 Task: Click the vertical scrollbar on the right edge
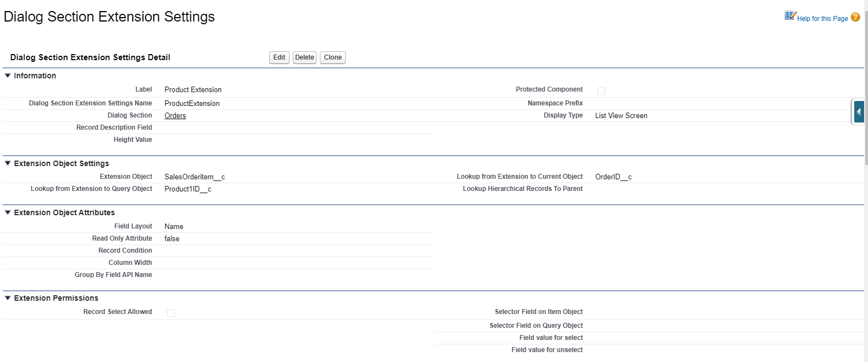pos(866,166)
